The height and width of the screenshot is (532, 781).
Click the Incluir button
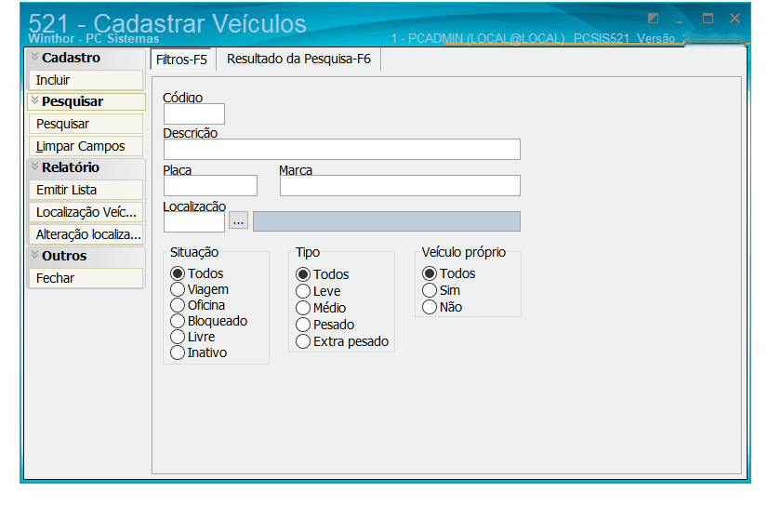tap(86, 80)
